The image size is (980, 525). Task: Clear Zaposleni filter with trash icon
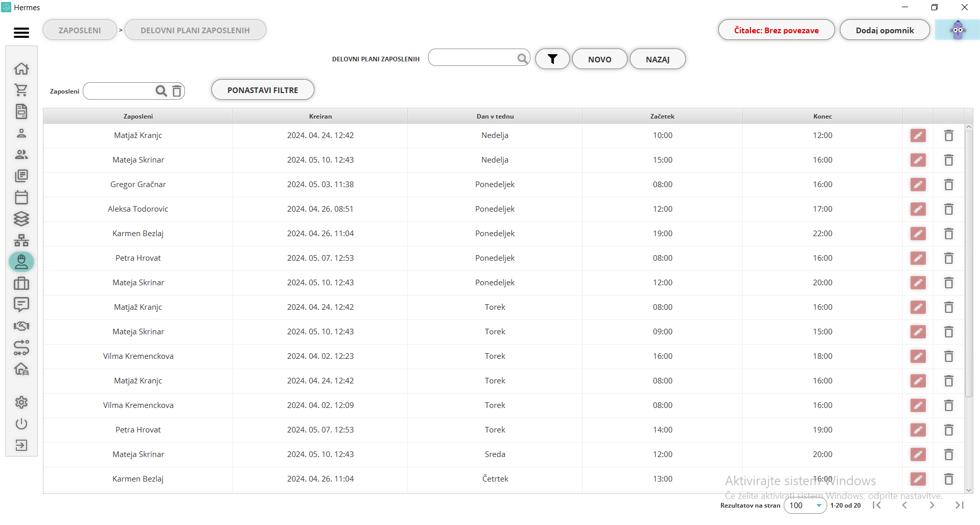(x=177, y=91)
